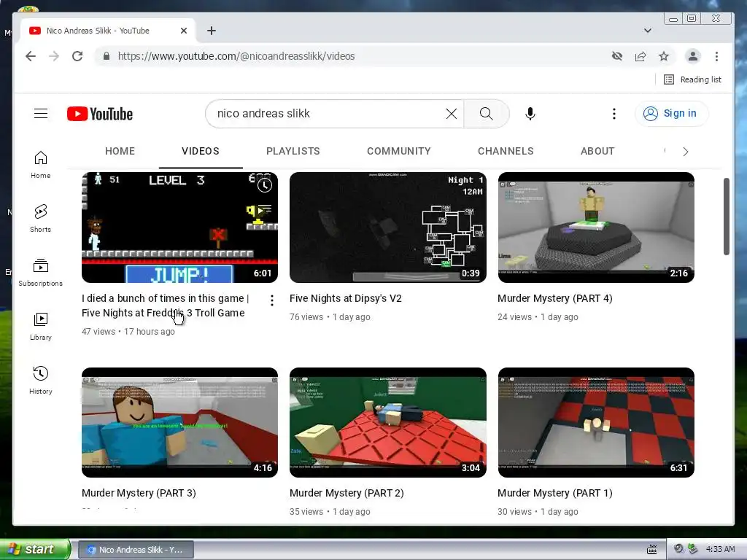The image size is (747, 560).
Task: Open the Windows start button
Action: 34,549
